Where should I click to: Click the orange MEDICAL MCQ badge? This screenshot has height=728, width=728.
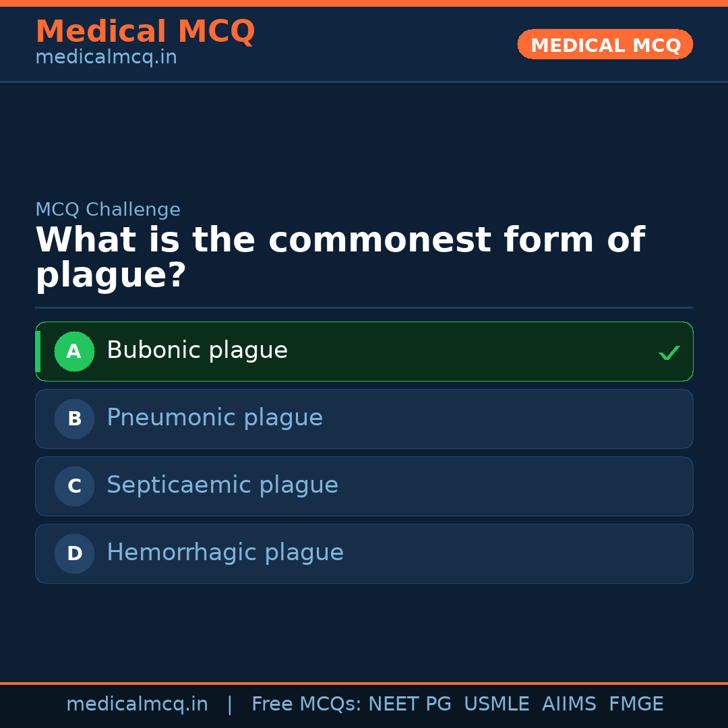coord(605,44)
